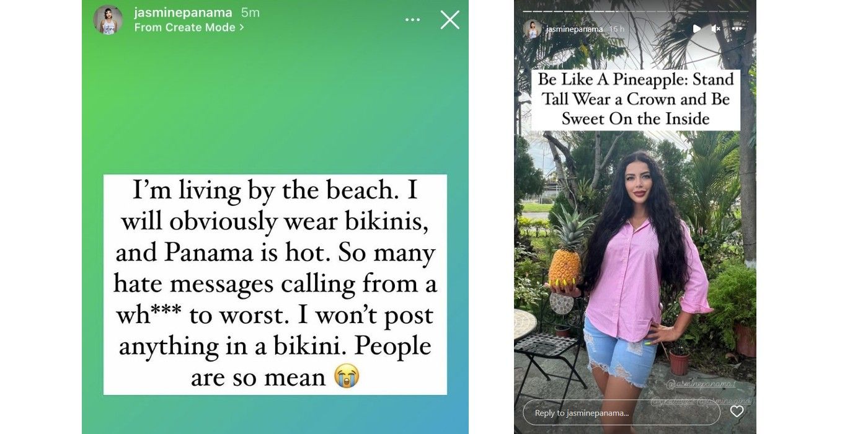This screenshot has width=868, height=434.
Task: Like the story with the heart icon
Action: click(737, 412)
